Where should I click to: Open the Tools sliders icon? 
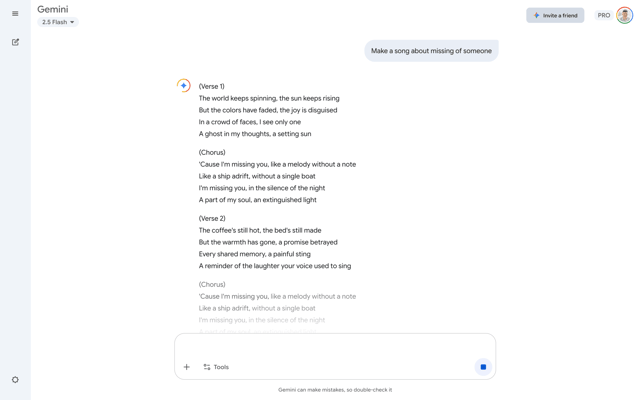(x=207, y=367)
